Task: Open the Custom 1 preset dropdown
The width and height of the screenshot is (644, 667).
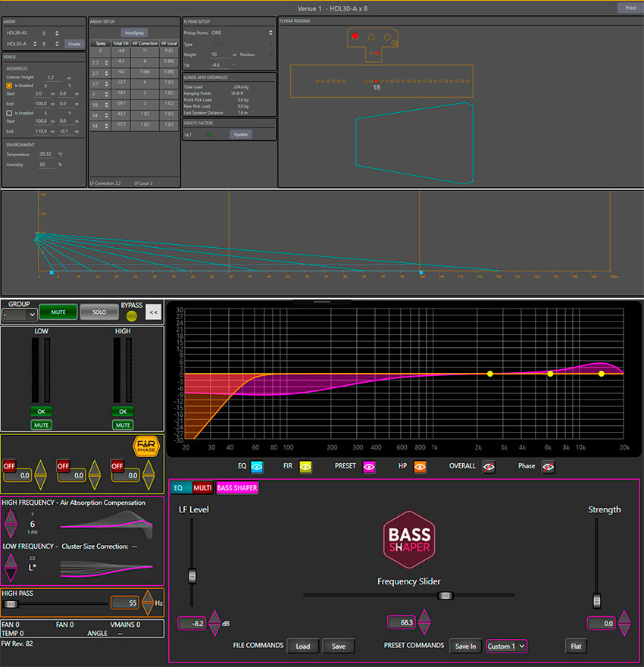Action: tap(506, 646)
